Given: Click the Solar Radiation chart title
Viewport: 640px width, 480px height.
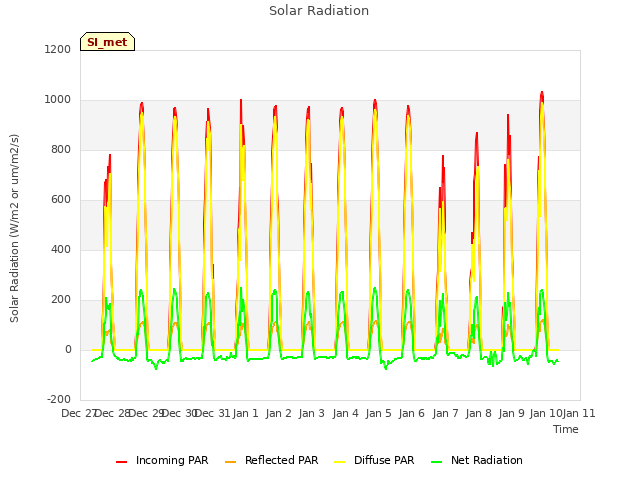Looking at the screenshot, I should point(319,11).
